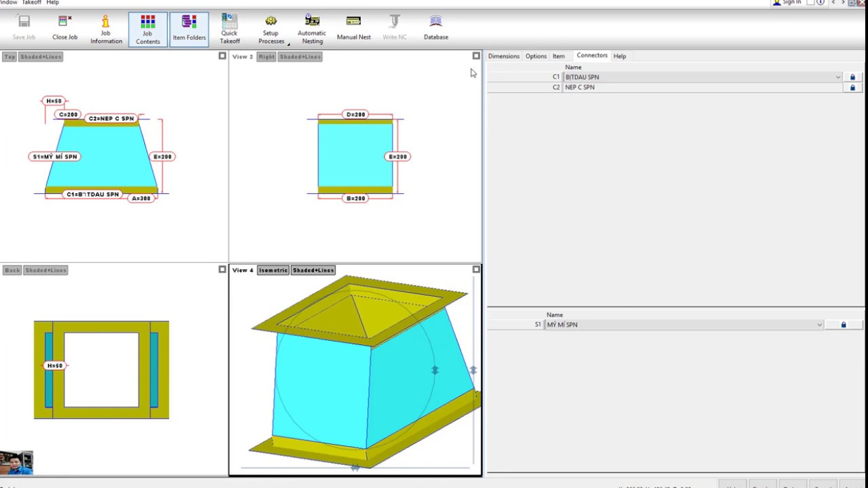Image resolution: width=868 pixels, height=488 pixels.
Task: Click the info icon near Sign In
Action: [x=820, y=3]
